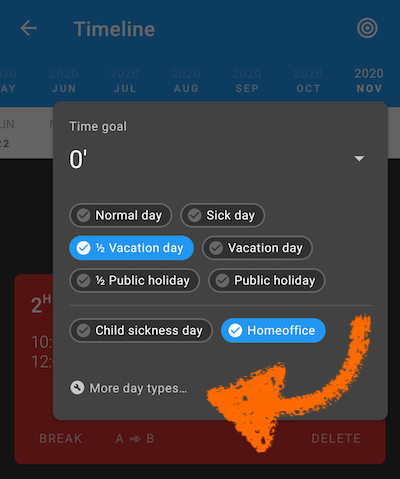
Task: Click the wrench icon beside More day types
Action: point(77,388)
